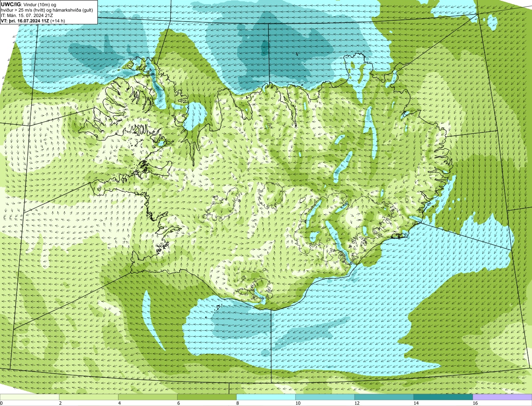Click the 2–4 m/s light green legend swatch
The image size is (532, 406).
coord(89,397)
